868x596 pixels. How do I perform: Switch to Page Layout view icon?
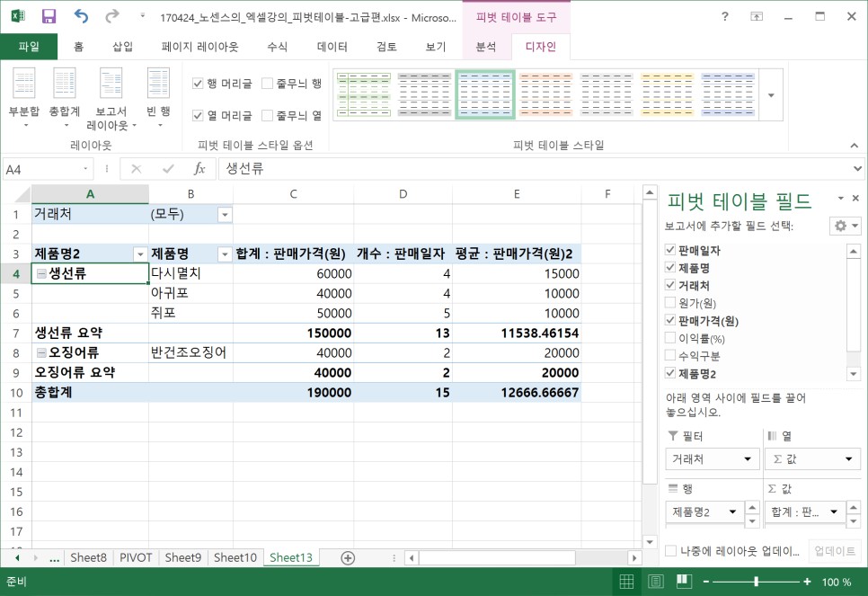pyautogui.click(x=655, y=582)
